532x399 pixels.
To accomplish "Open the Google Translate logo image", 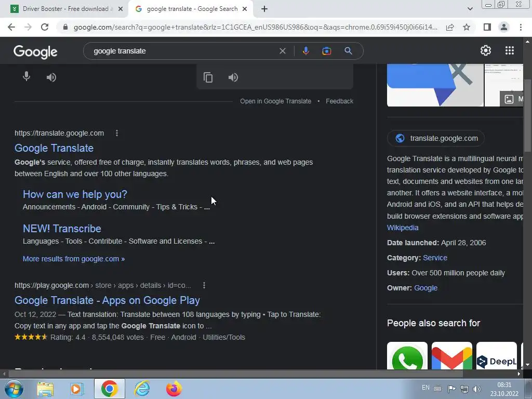I will point(435,85).
